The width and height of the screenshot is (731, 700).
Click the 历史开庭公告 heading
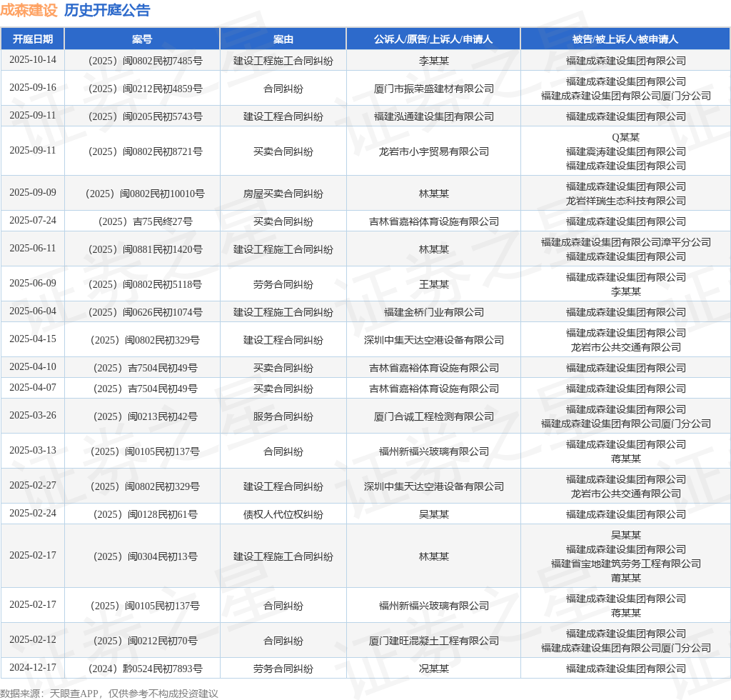click(107, 10)
